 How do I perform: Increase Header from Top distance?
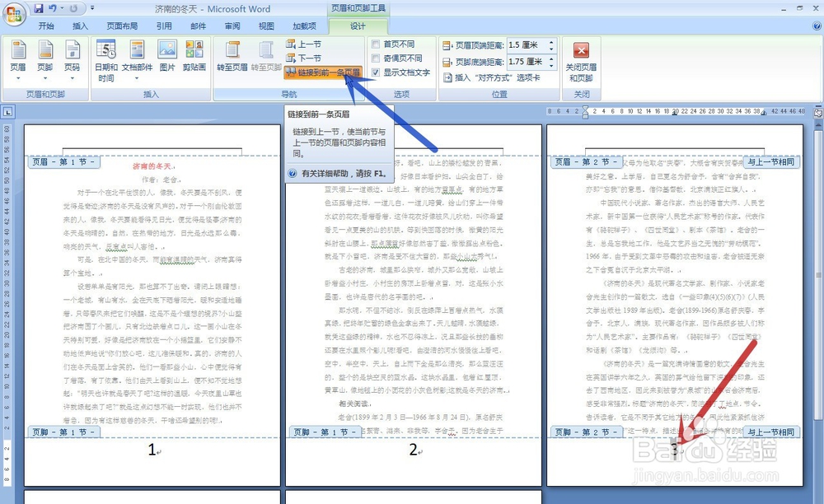[550, 40]
